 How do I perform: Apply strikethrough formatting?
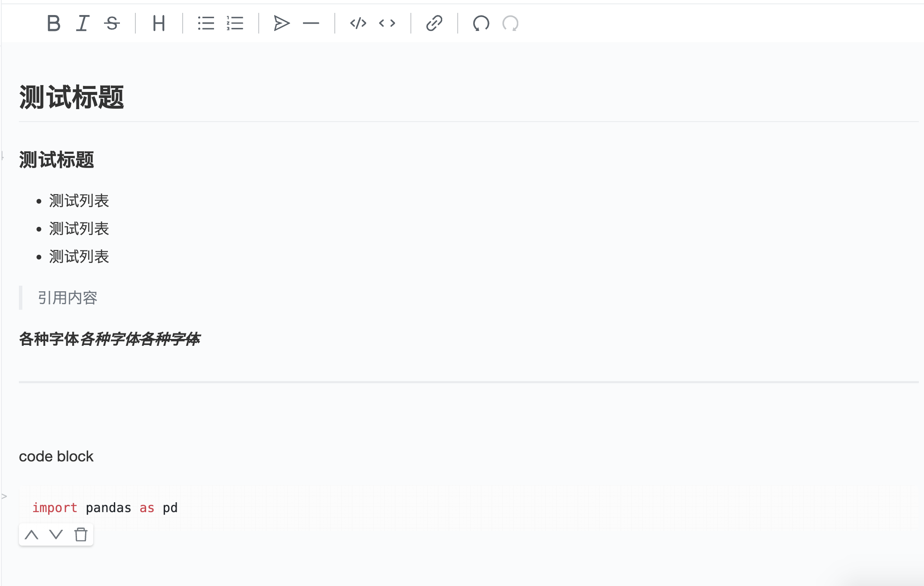(x=111, y=24)
